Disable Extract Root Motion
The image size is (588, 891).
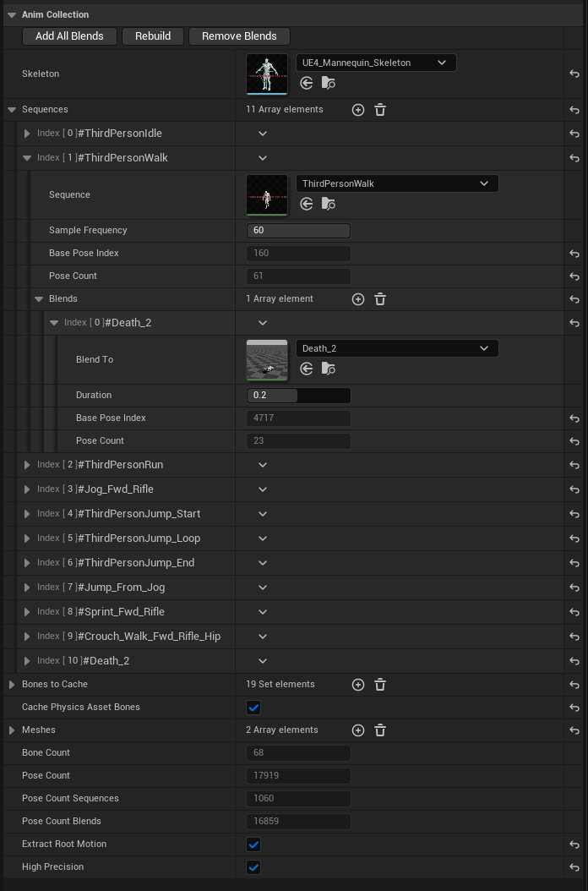click(x=253, y=844)
